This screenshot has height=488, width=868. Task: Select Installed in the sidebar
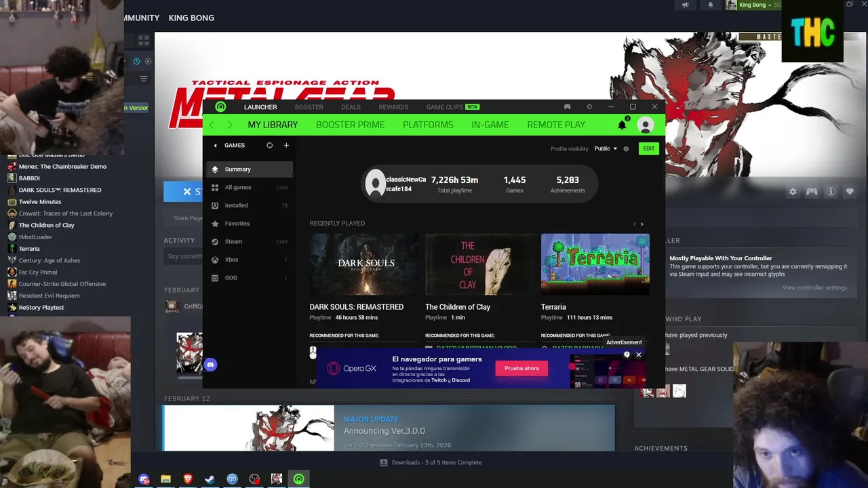[x=249, y=205]
